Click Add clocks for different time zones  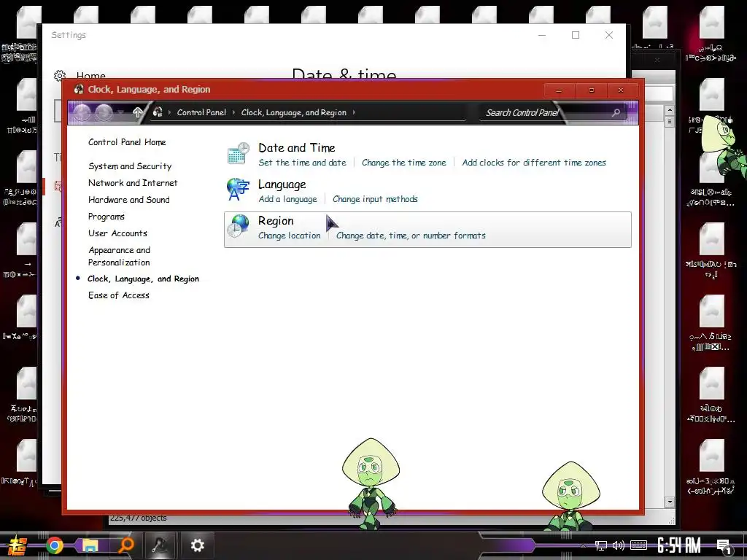coord(534,163)
